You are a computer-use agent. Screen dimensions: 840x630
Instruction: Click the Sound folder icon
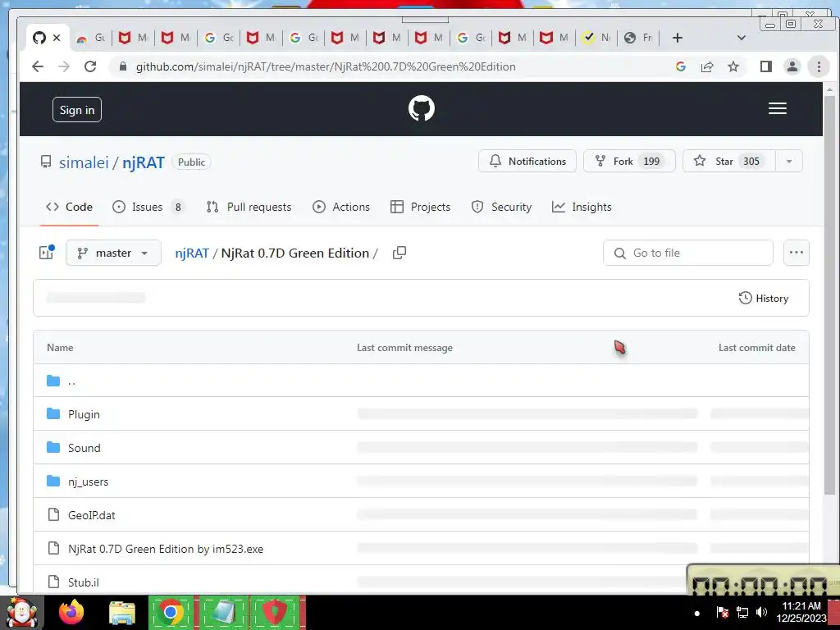53,447
